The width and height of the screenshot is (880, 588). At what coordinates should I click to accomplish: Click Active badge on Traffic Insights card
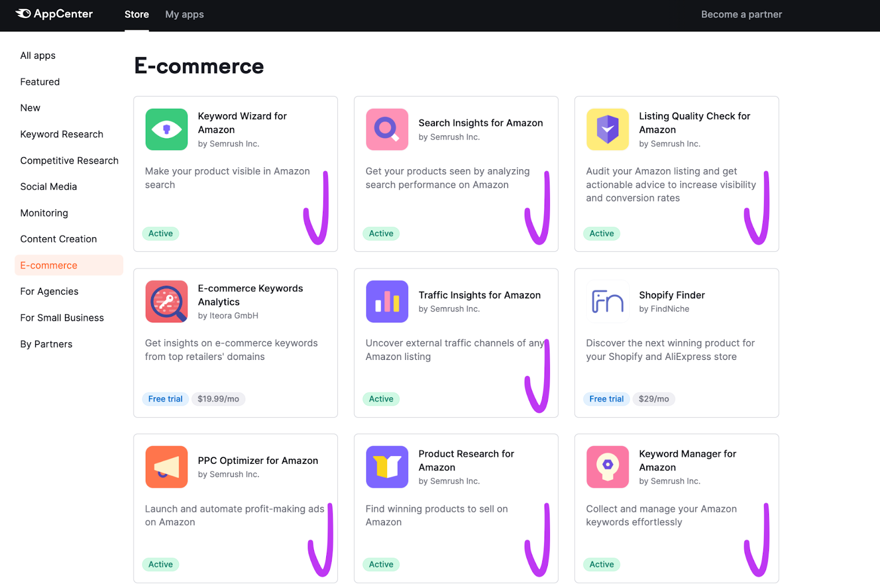[381, 399]
